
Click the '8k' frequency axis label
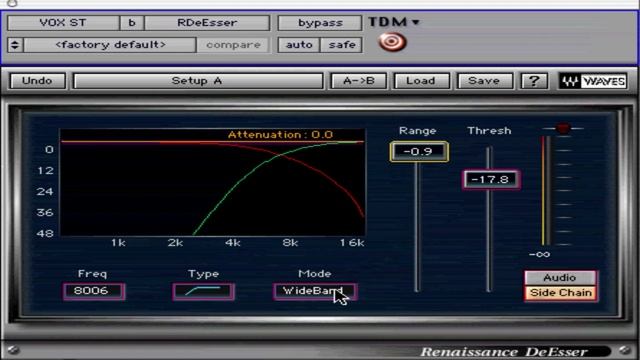(x=290, y=243)
